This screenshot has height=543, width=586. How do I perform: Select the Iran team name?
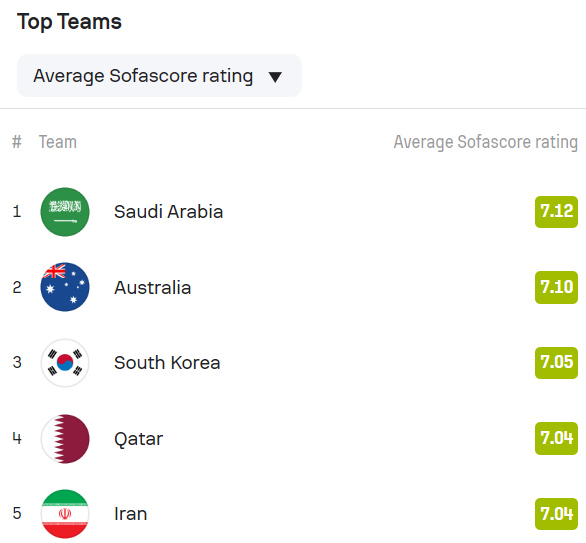click(130, 514)
